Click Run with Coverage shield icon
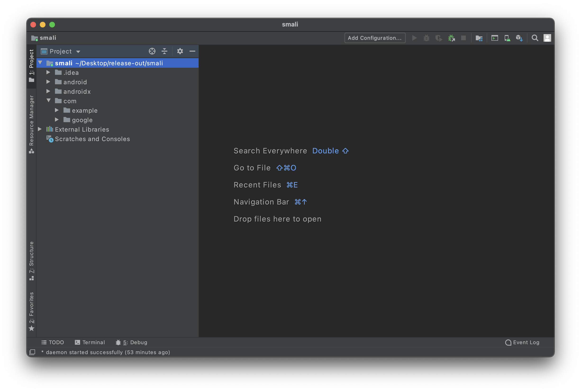This screenshot has height=392, width=581. [x=439, y=38]
